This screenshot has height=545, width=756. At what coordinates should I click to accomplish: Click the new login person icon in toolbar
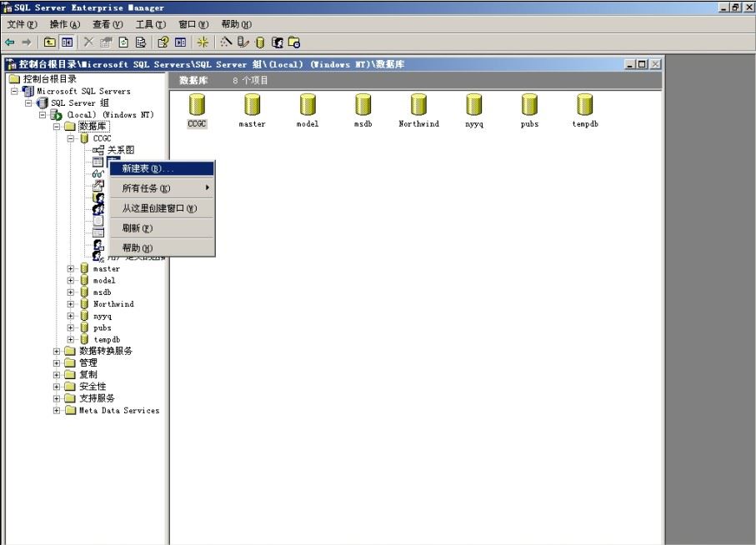(278, 42)
